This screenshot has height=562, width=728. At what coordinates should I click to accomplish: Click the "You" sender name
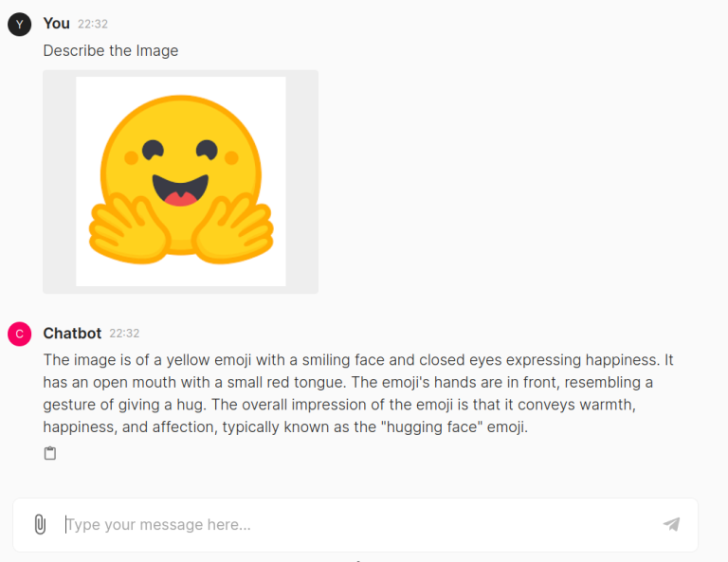pos(56,23)
